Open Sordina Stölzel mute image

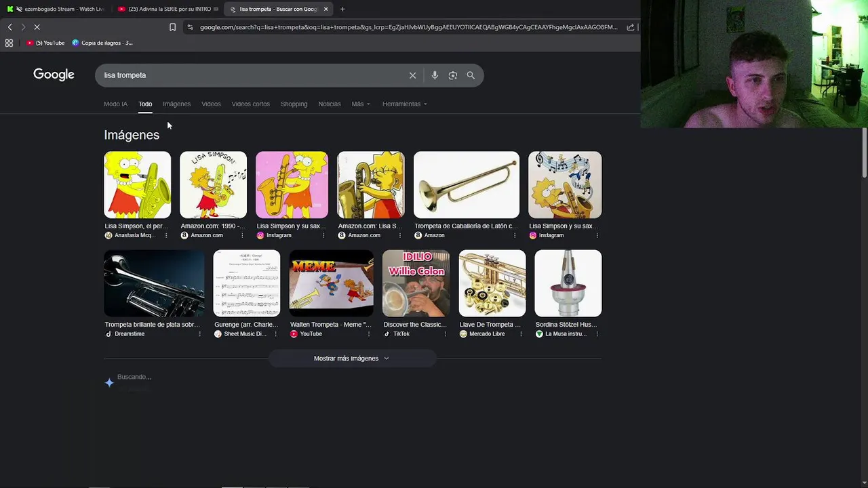(x=568, y=283)
